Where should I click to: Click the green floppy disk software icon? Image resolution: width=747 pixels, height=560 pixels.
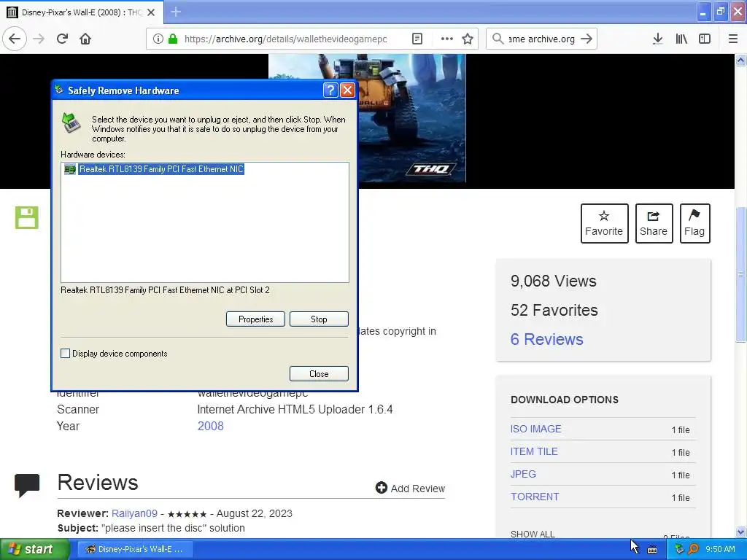(x=27, y=217)
